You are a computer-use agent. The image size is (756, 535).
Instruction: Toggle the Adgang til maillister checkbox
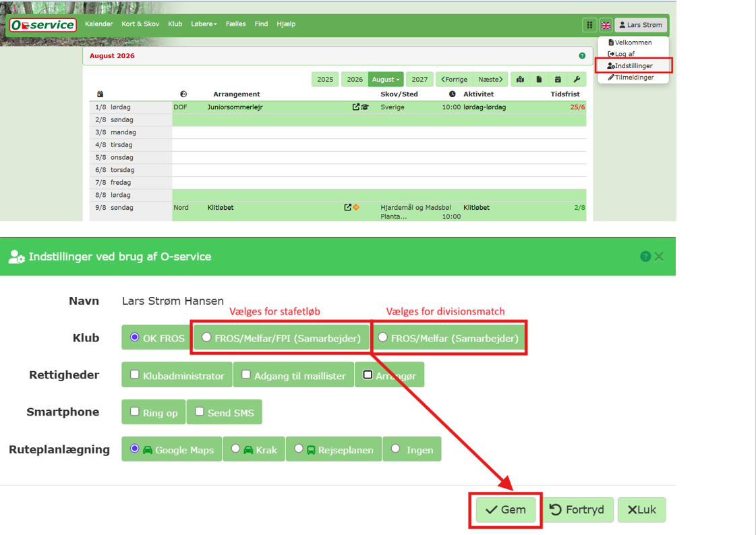click(246, 374)
